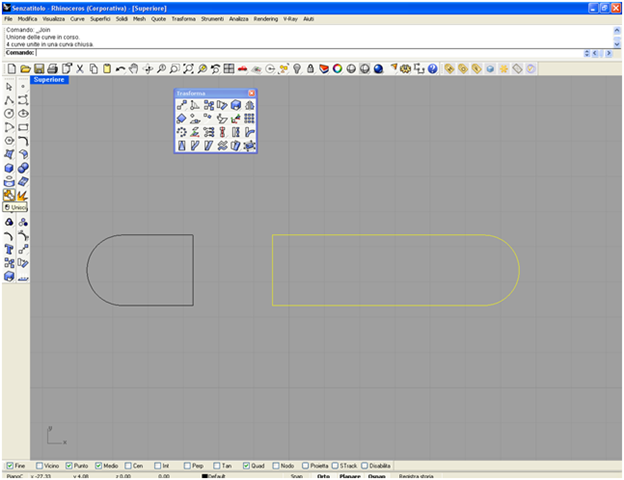
Task: Close the Trasforma floating palette
Action: click(252, 93)
